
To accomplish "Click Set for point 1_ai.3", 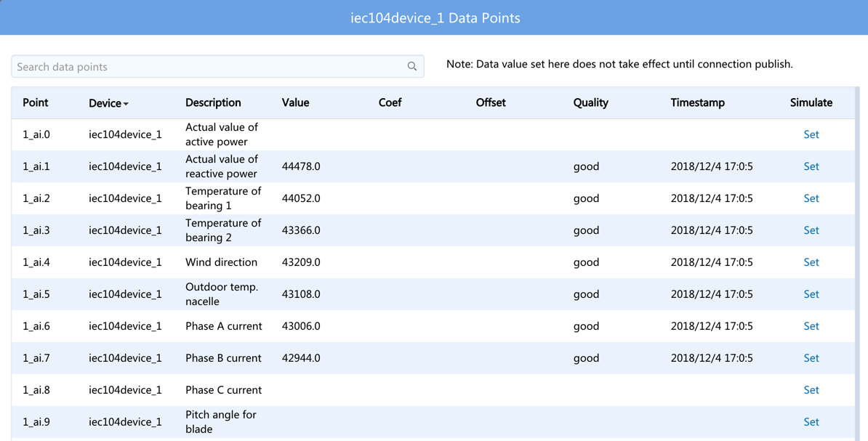I will tap(811, 230).
